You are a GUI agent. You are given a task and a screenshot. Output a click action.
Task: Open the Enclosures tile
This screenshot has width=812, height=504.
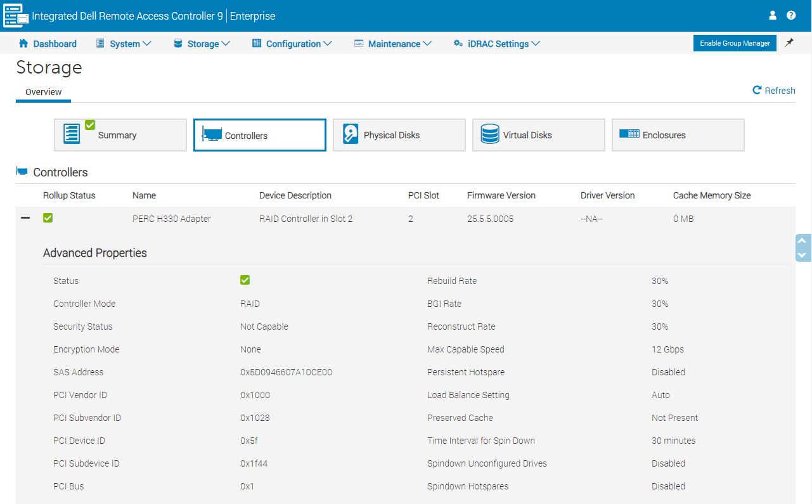pos(678,135)
